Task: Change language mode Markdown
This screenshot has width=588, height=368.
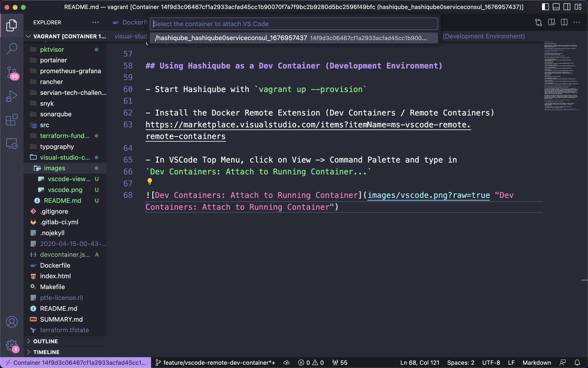Action: [x=537, y=363]
